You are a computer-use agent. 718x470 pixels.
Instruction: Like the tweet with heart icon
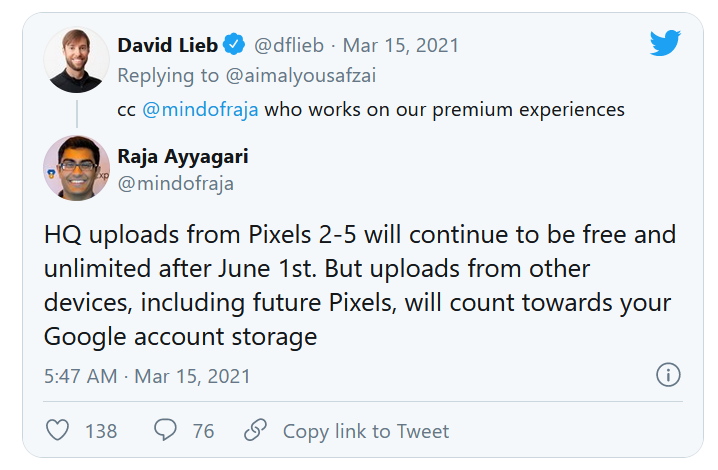coord(58,430)
